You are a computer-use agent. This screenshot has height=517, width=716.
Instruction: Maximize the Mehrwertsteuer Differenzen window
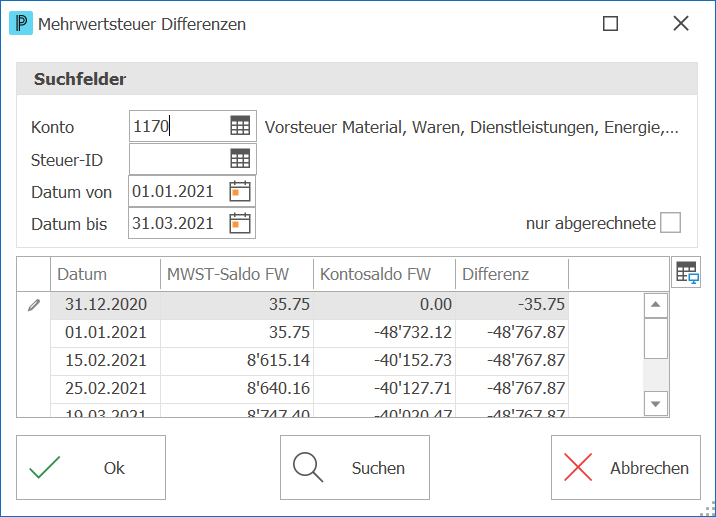point(611,23)
